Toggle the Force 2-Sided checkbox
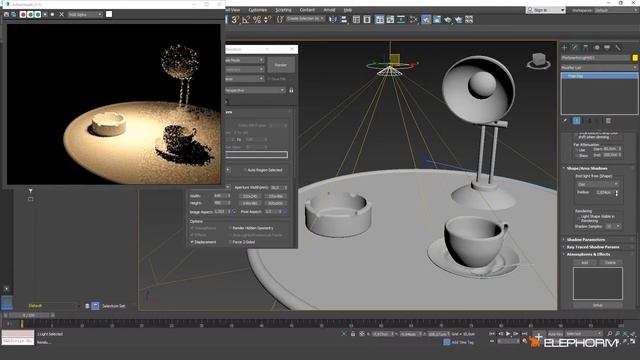This screenshot has width=640, height=360. click(x=230, y=242)
